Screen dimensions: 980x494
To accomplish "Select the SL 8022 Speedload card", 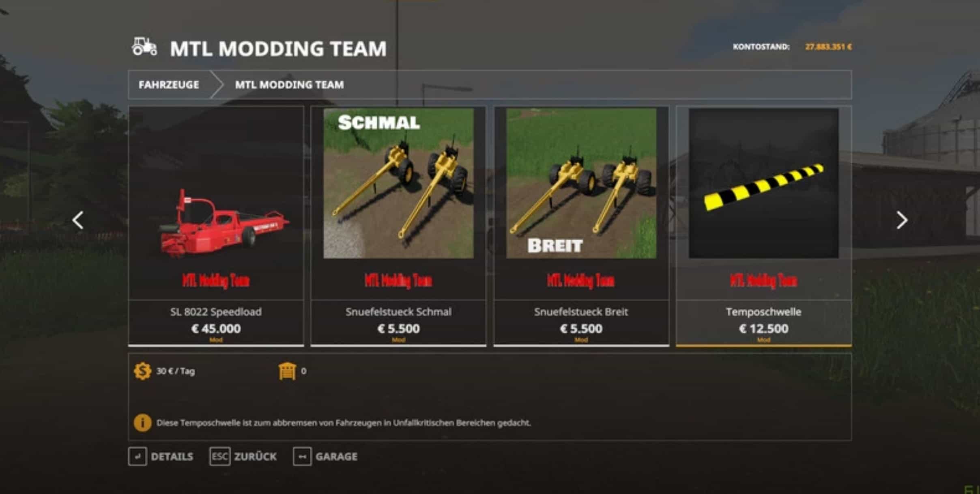I will coord(216,226).
